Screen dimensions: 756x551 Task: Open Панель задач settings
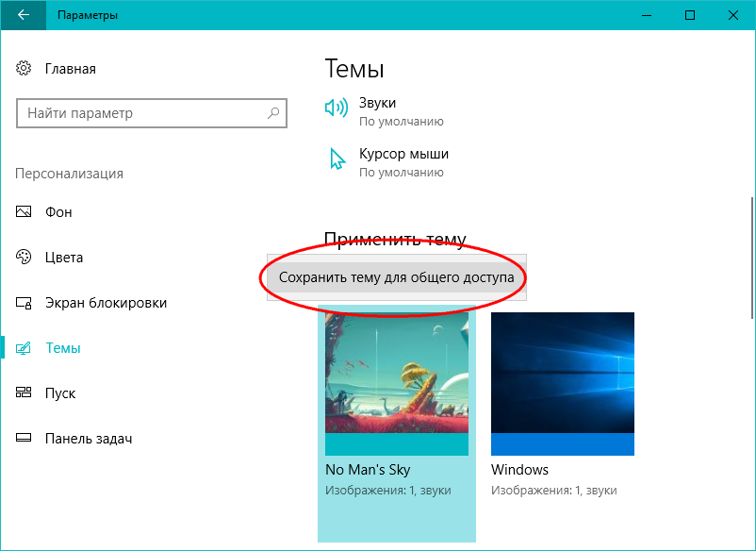coord(89,439)
